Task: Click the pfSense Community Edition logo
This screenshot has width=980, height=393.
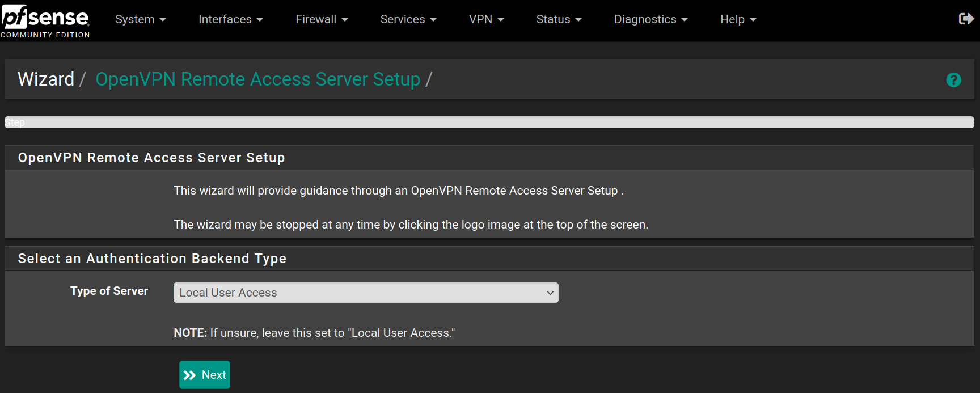Action: click(x=45, y=21)
